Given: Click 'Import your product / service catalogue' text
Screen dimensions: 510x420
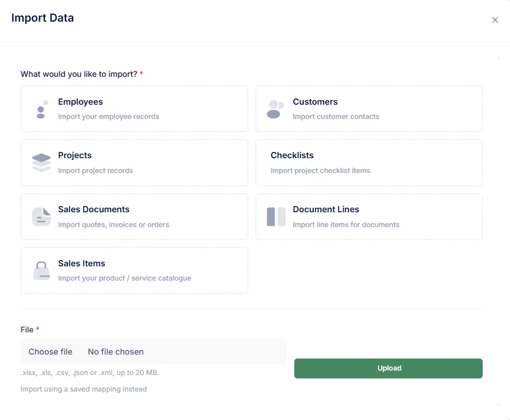Looking at the screenshot, I should [x=125, y=278].
